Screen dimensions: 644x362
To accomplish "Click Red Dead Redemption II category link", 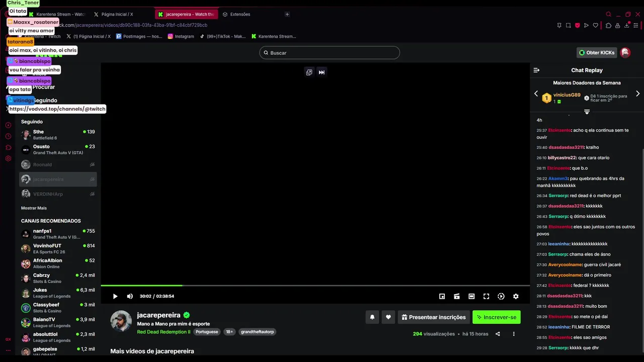I will click(x=164, y=332).
